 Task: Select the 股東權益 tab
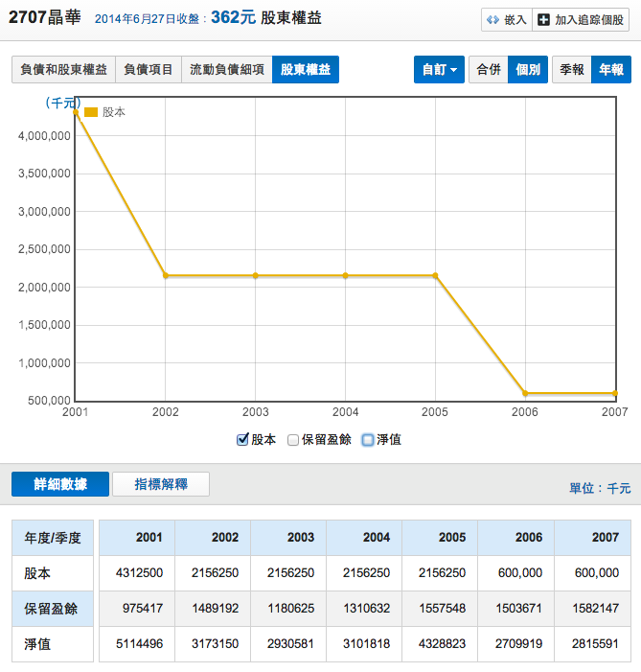[305, 70]
